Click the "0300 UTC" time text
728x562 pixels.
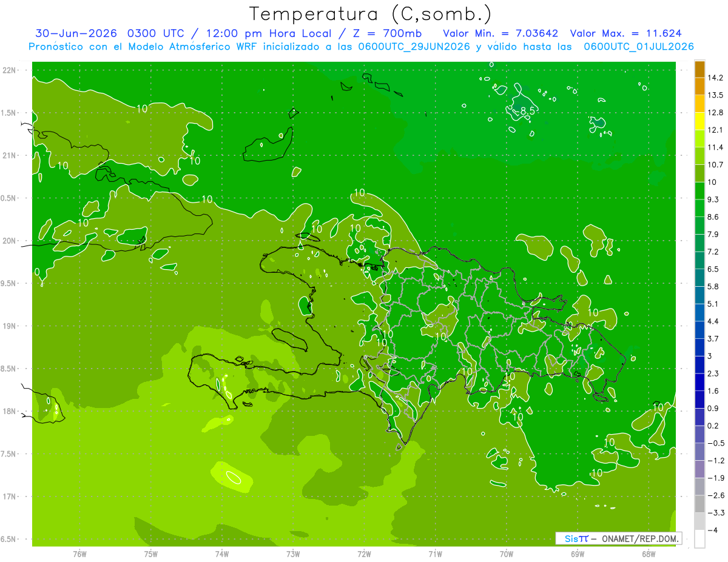[156, 33]
